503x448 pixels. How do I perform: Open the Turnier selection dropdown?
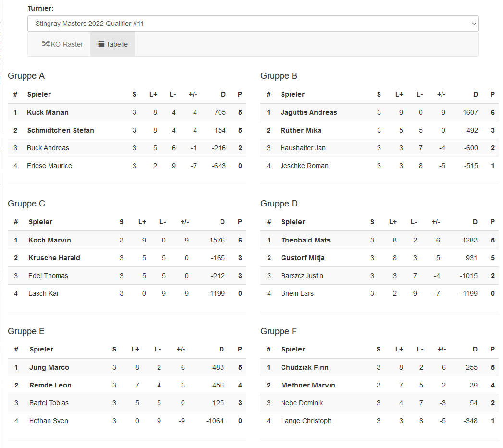(x=253, y=24)
